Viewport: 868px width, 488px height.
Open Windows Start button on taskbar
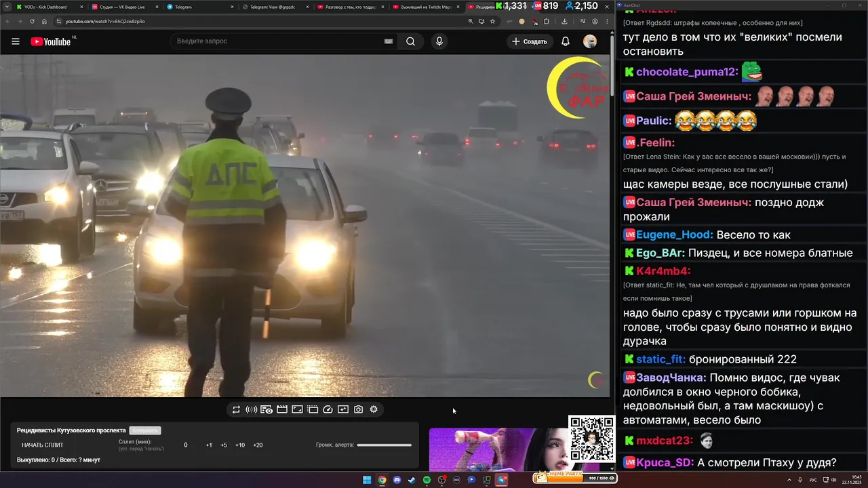[367, 480]
